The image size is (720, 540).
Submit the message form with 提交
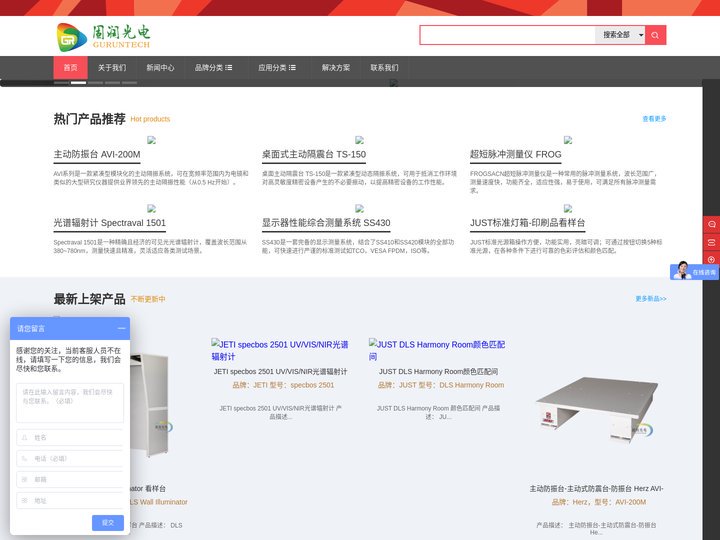tap(108, 523)
